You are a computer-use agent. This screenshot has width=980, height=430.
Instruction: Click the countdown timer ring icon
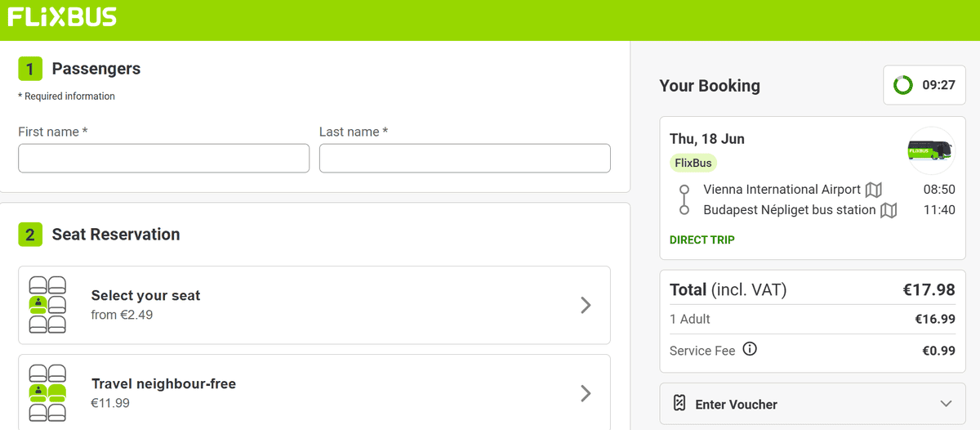pyautogui.click(x=903, y=85)
